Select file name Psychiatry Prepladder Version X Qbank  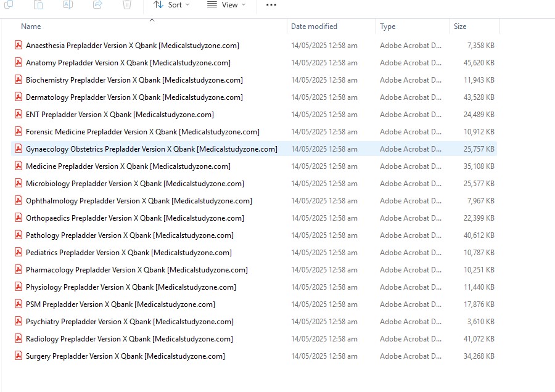130,322
